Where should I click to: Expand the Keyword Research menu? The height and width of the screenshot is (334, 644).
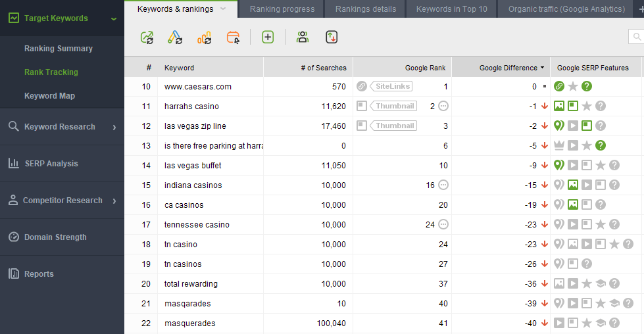[114, 127]
